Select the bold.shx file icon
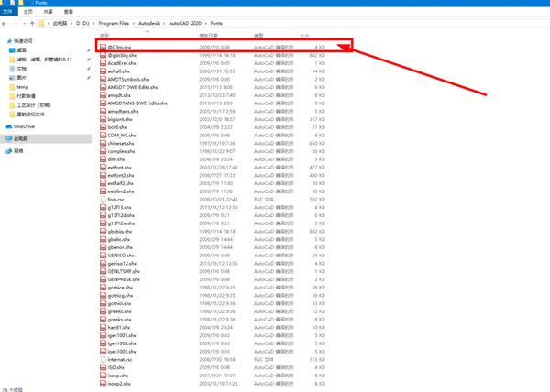 click(x=103, y=127)
